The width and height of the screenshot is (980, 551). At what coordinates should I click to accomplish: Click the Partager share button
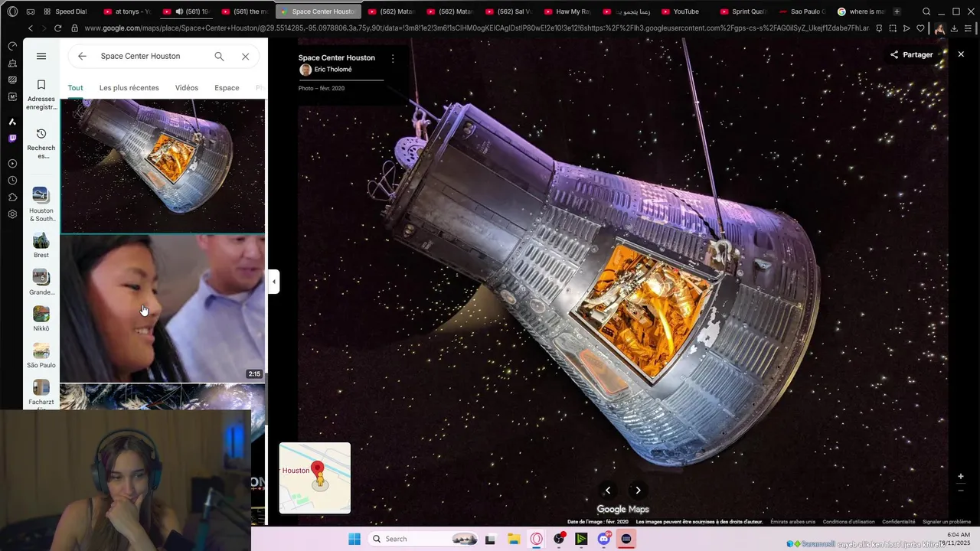pyautogui.click(x=911, y=54)
